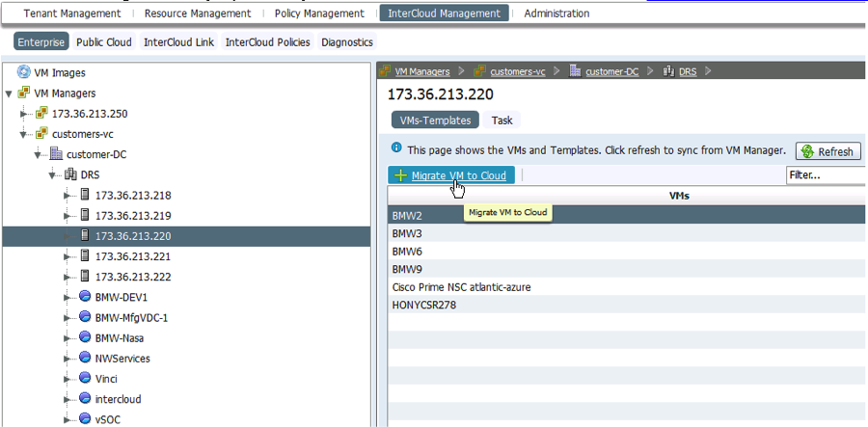Click the Refresh button
Viewport: 868px width, 427px height.
(x=828, y=151)
